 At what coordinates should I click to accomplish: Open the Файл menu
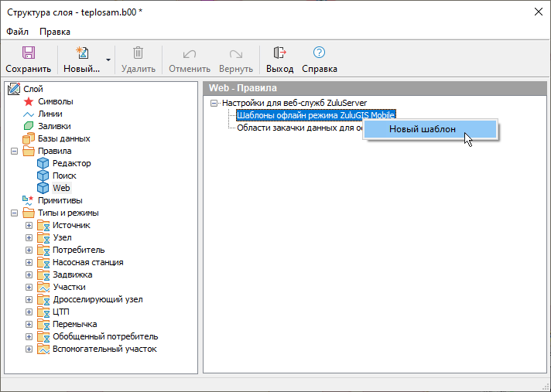point(17,32)
